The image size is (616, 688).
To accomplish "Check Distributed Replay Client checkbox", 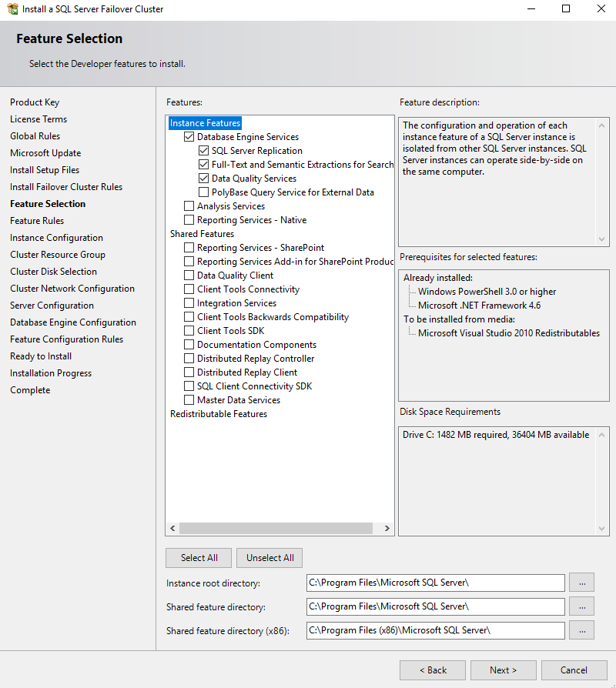I will 189,372.
